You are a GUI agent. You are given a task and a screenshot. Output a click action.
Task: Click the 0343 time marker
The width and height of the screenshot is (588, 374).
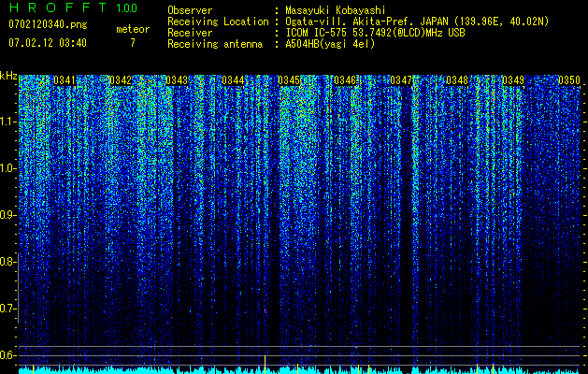(177, 80)
